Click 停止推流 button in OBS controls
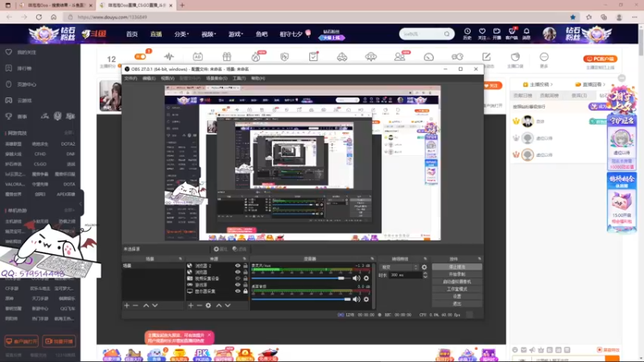Viewport: 644px width, 362px height. click(x=456, y=267)
